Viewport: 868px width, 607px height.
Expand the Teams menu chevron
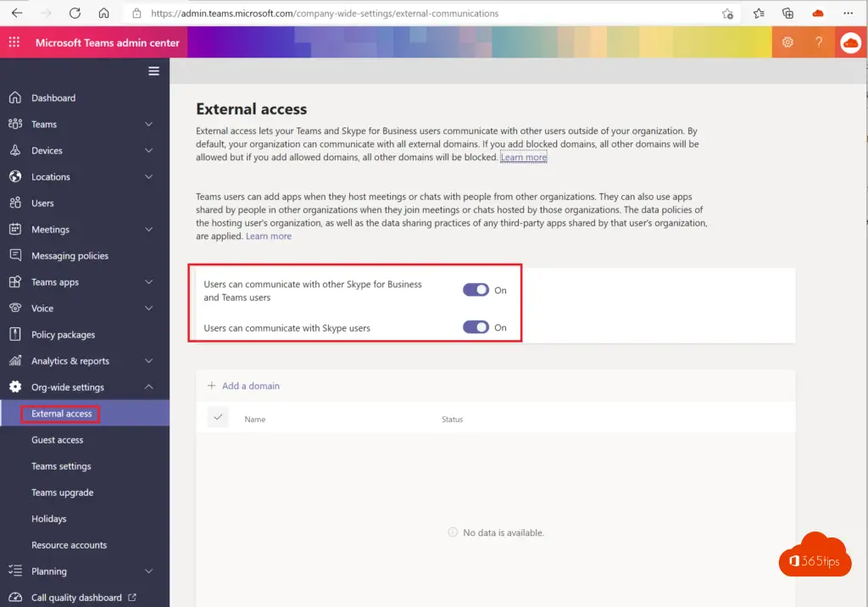[x=149, y=125]
